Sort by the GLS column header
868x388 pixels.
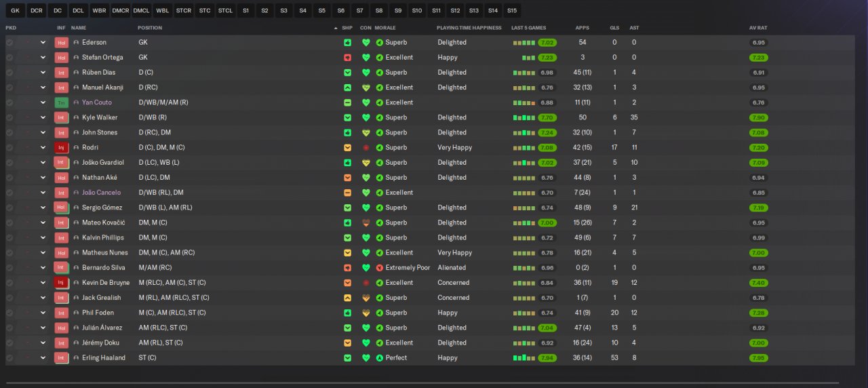(614, 28)
